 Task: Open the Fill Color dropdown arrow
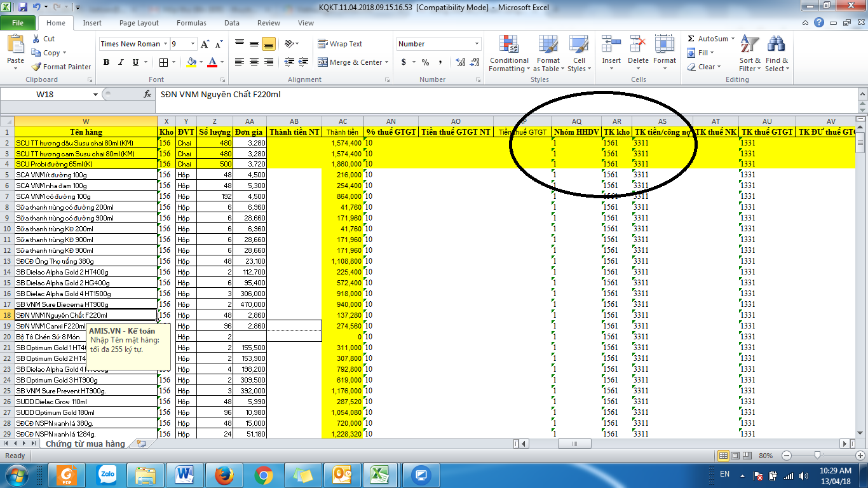tap(200, 62)
